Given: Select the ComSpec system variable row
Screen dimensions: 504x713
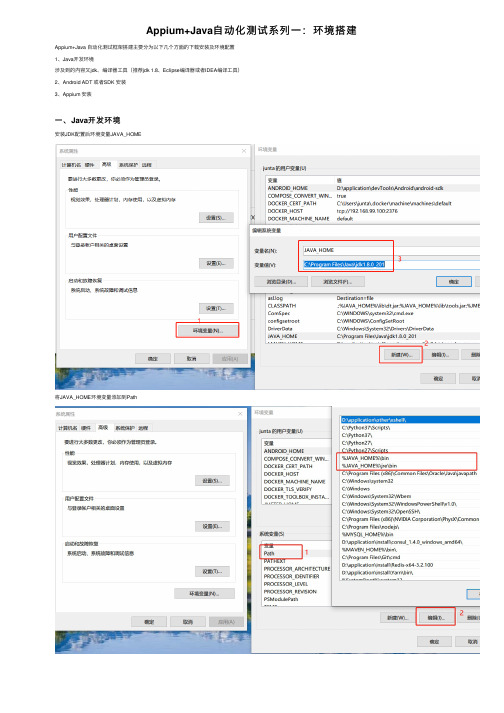Looking at the screenshot, I should 373,313.
